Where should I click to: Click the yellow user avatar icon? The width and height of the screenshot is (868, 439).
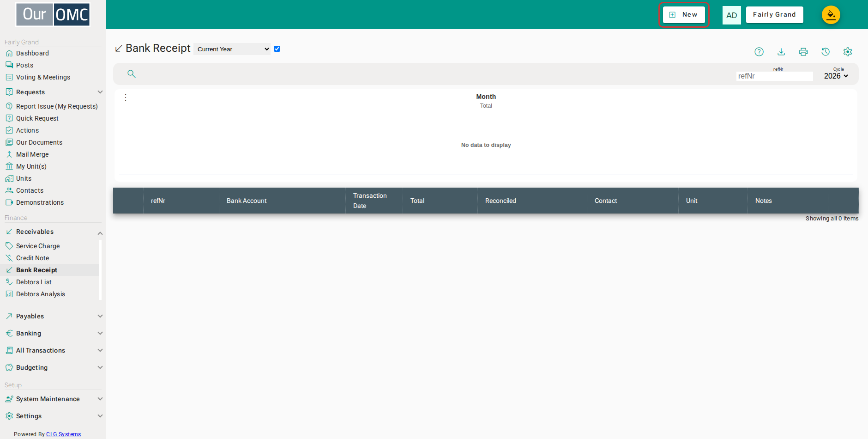pyautogui.click(x=831, y=15)
